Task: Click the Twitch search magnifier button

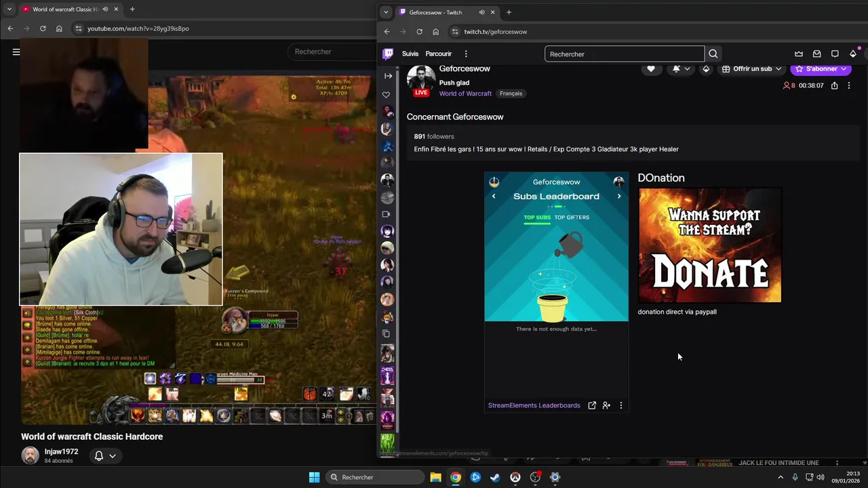Action: 713,54
